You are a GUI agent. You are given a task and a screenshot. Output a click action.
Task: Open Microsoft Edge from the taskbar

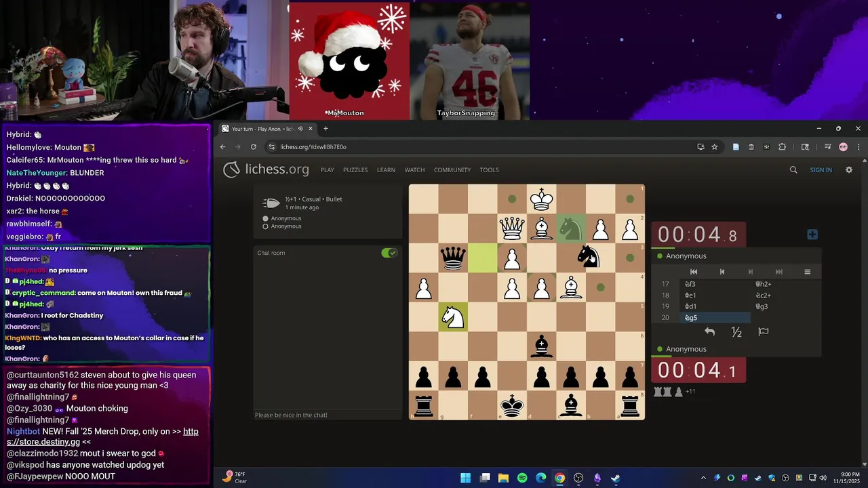tap(540, 478)
